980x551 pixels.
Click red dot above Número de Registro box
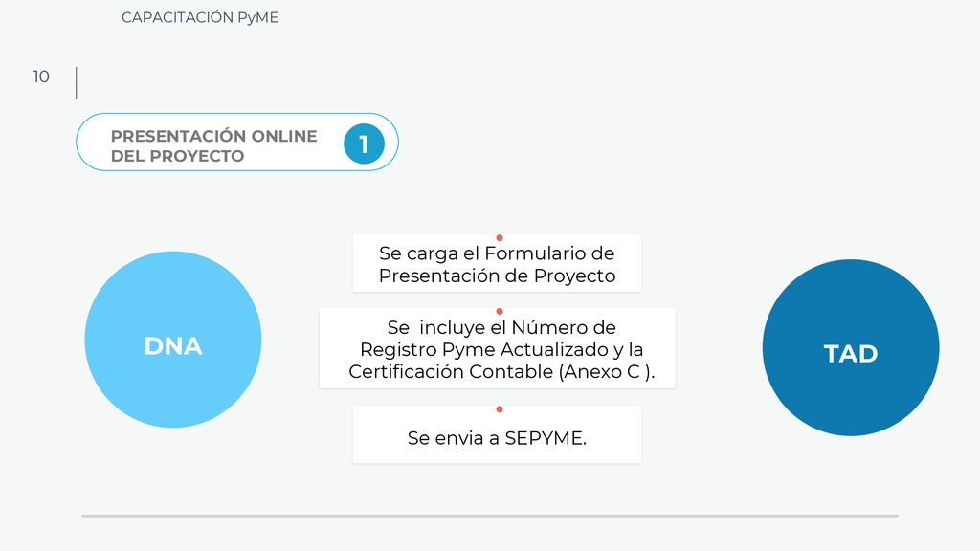pyautogui.click(x=500, y=311)
